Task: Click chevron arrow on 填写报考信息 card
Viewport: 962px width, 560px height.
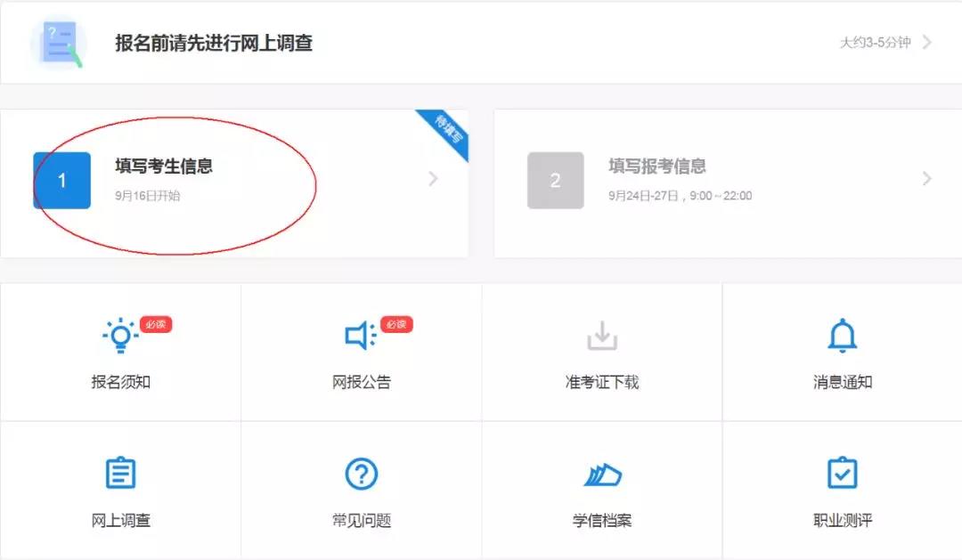Action: [927, 179]
